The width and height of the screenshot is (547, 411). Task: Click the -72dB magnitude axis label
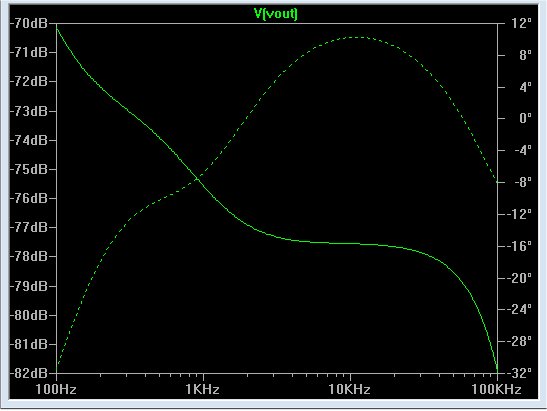click(x=29, y=81)
